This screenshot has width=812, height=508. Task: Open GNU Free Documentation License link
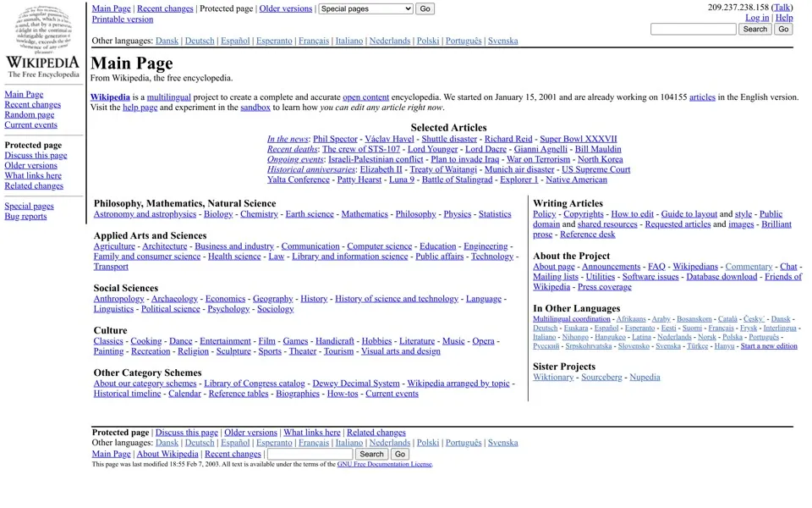coord(384,465)
